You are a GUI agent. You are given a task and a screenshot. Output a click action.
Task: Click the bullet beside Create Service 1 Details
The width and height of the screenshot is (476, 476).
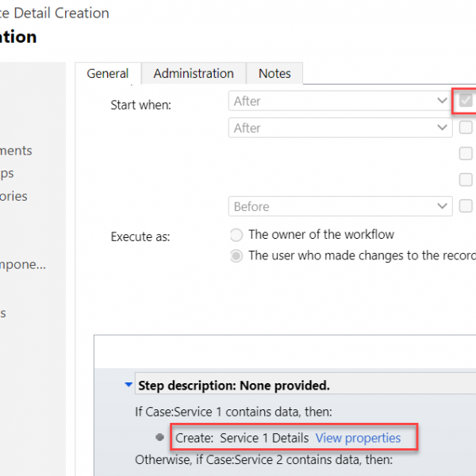[159, 437]
